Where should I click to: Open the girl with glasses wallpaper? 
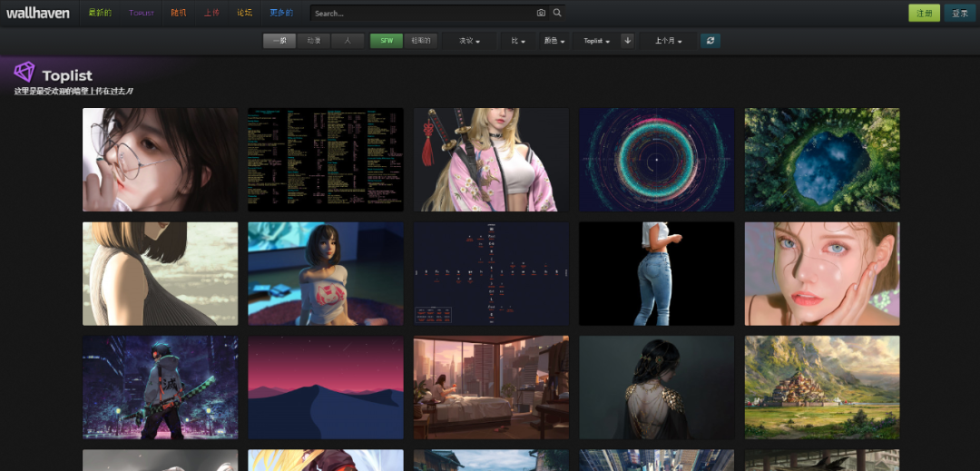pyautogui.click(x=160, y=160)
